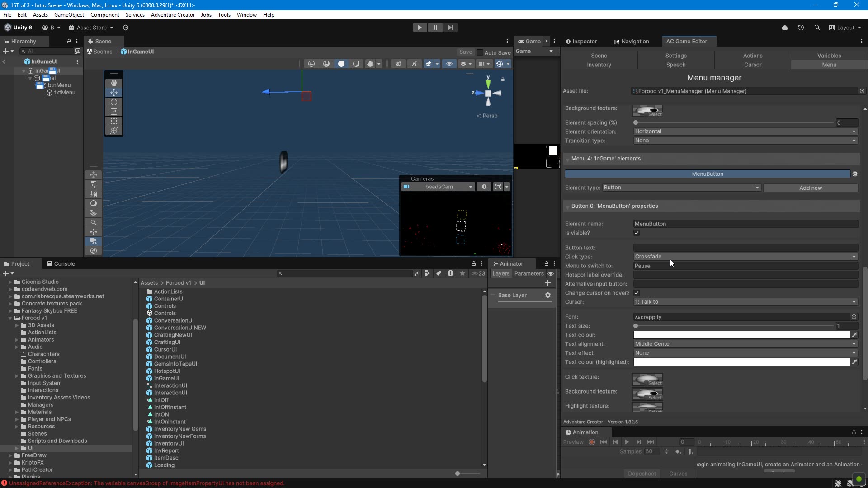Select the Hand tool in the Scene toolbar
The height and width of the screenshot is (488, 868).
114,83
